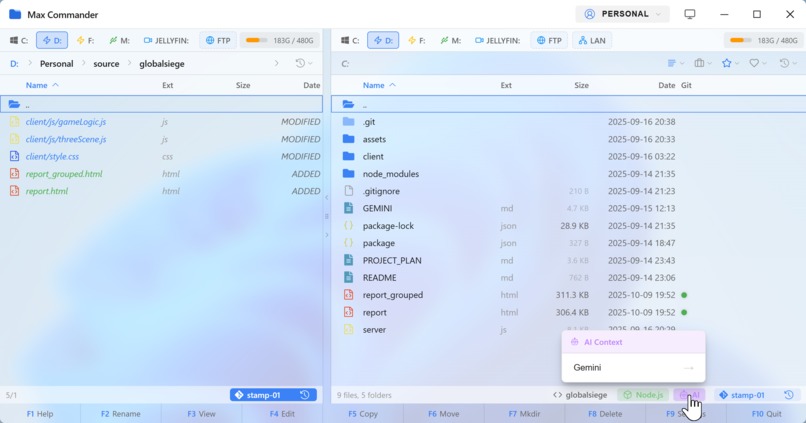Click the F8 Delete function key button
Image resolution: width=806 pixels, height=423 pixels.
point(604,414)
